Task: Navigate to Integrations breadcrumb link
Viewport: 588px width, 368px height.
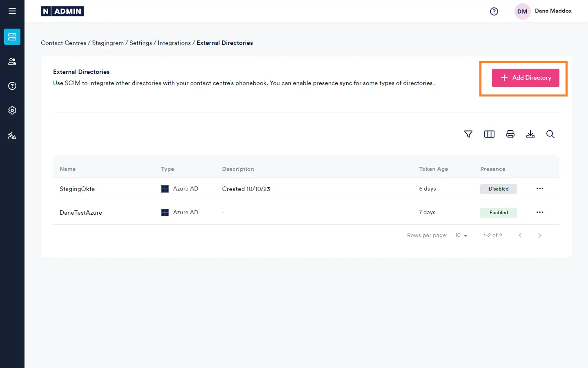Action: (x=174, y=43)
